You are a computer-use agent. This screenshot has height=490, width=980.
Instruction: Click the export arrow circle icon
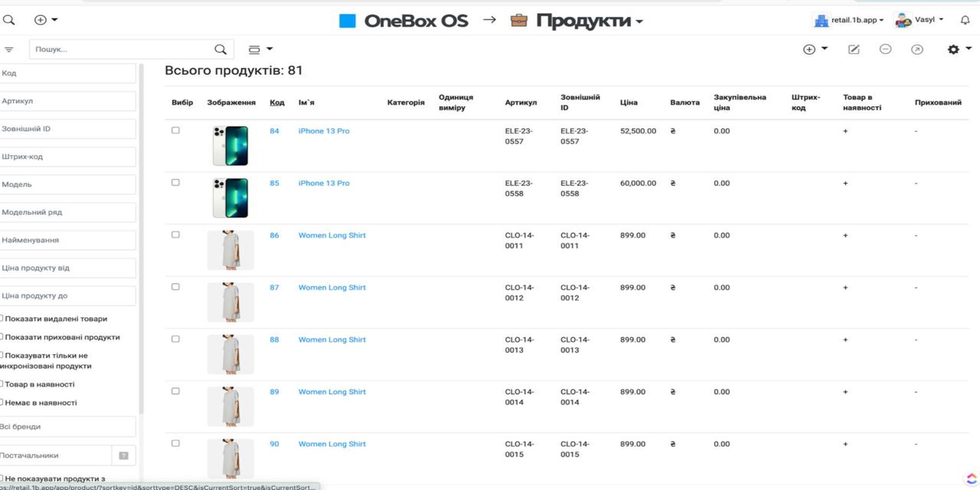917,50
